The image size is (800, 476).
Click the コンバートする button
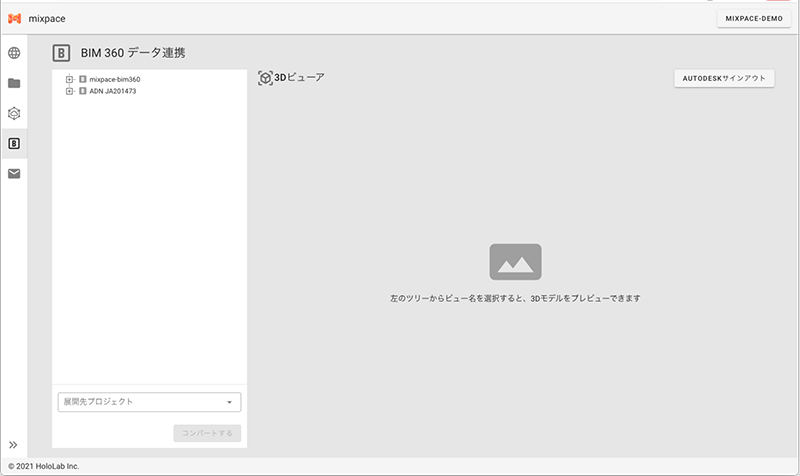click(207, 433)
